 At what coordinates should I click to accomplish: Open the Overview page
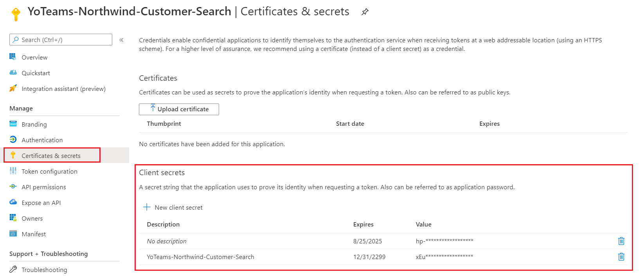(x=34, y=58)
